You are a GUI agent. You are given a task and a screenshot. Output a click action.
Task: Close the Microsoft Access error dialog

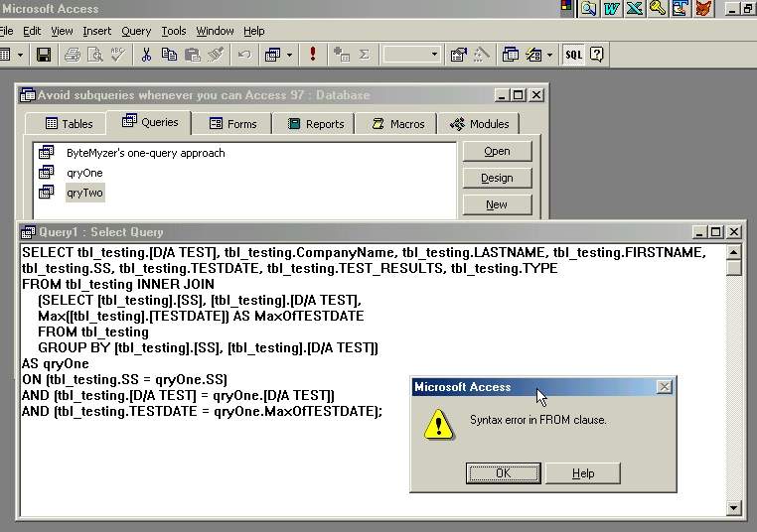[x=665, y=387]
